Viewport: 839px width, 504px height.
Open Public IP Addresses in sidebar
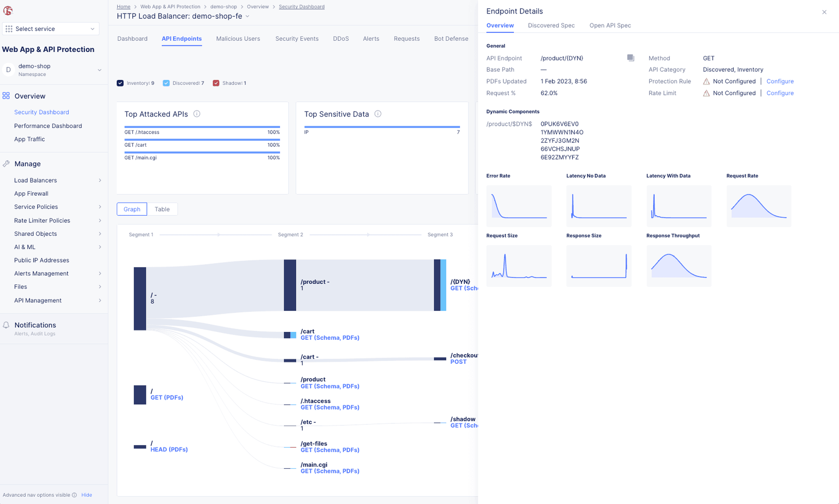(x=42, y=260)
